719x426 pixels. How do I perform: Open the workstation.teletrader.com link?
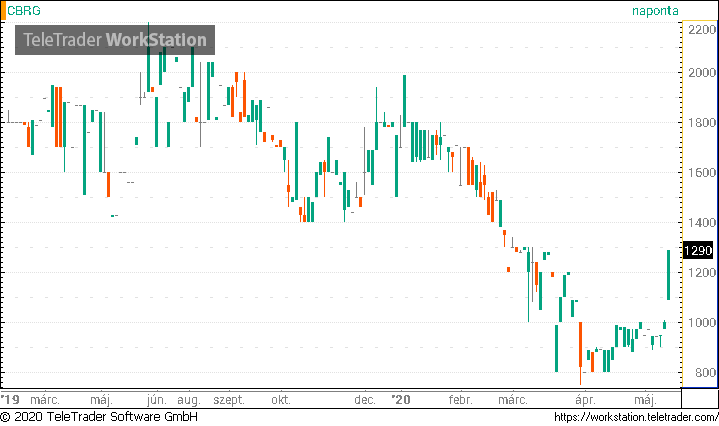tap(636, 417)
